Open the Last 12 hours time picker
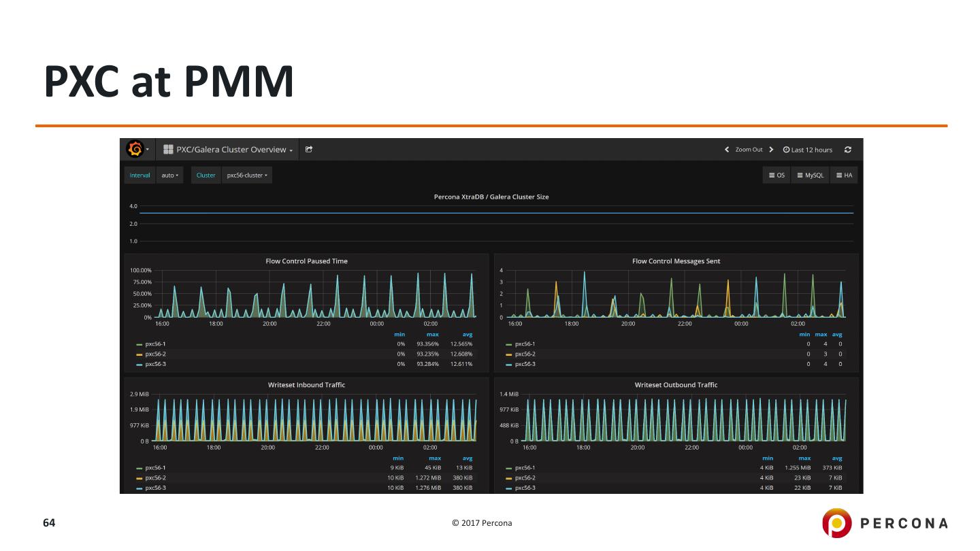The image size is (980, 551). tap(808, 150)
